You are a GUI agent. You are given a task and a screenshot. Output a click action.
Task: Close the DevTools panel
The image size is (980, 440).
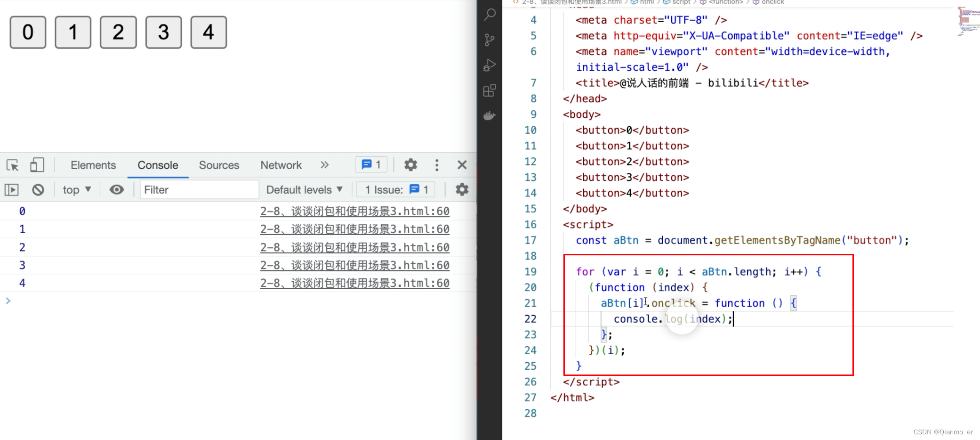click(462, 165)
